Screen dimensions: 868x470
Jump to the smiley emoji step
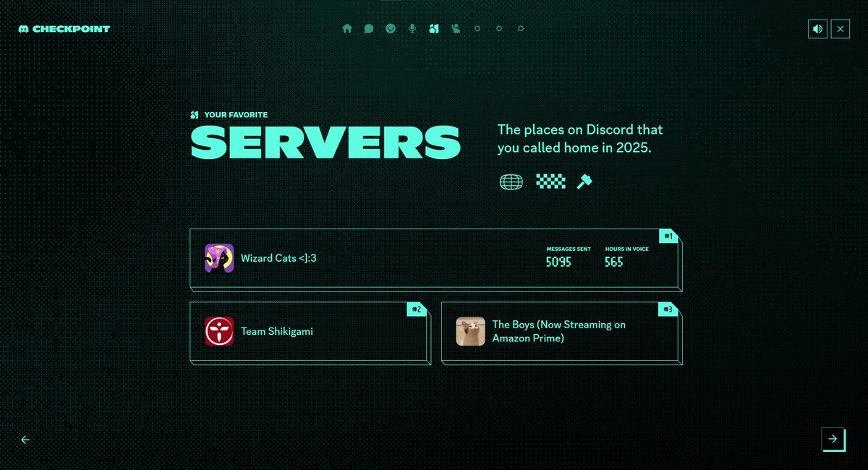coord(391,29)
